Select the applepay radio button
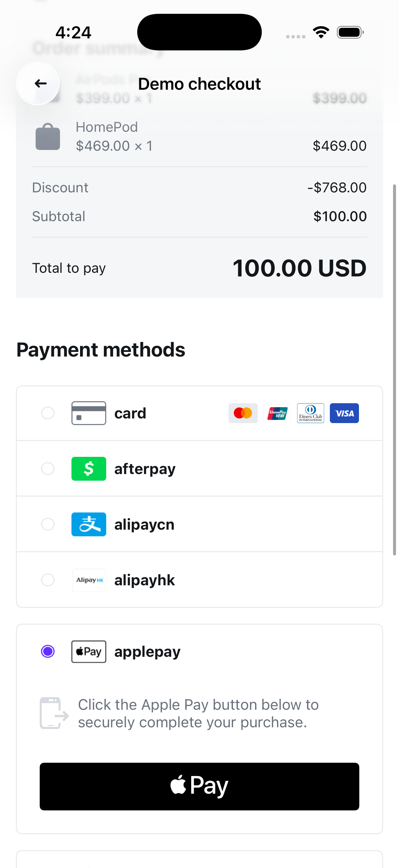The image size is (399, 868). (x=48, y=652)
